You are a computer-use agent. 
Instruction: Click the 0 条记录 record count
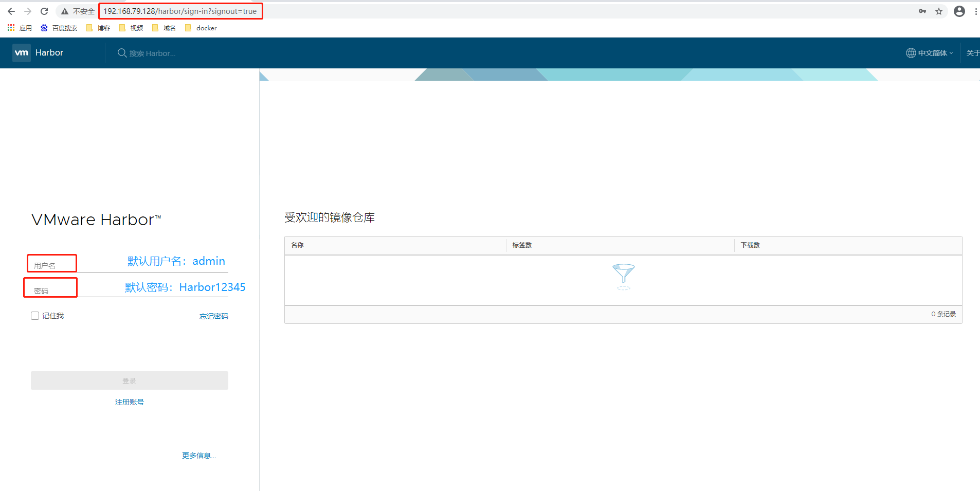[943, 314]
